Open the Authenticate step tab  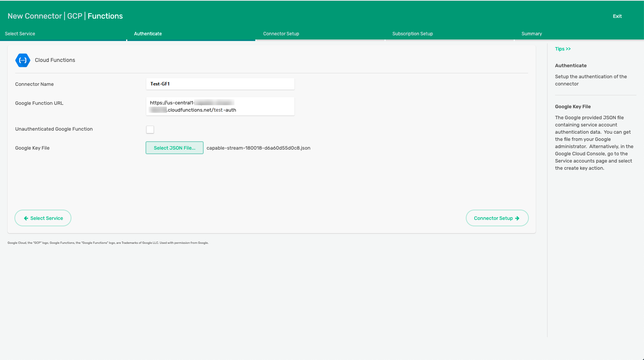[148, 34]
